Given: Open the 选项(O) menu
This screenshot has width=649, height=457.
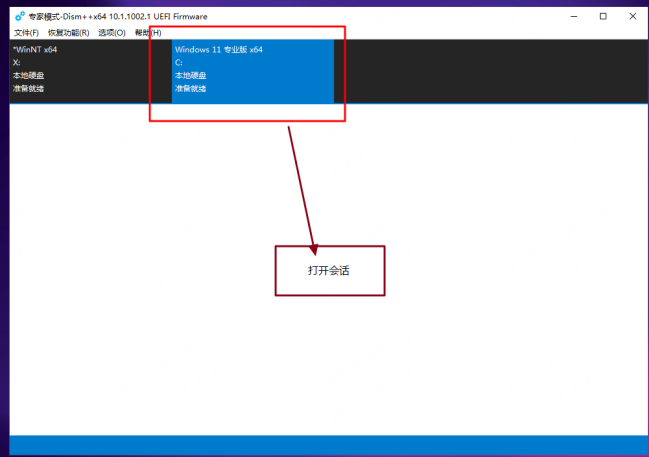Looking at the screenshot, I should point(112,33).
